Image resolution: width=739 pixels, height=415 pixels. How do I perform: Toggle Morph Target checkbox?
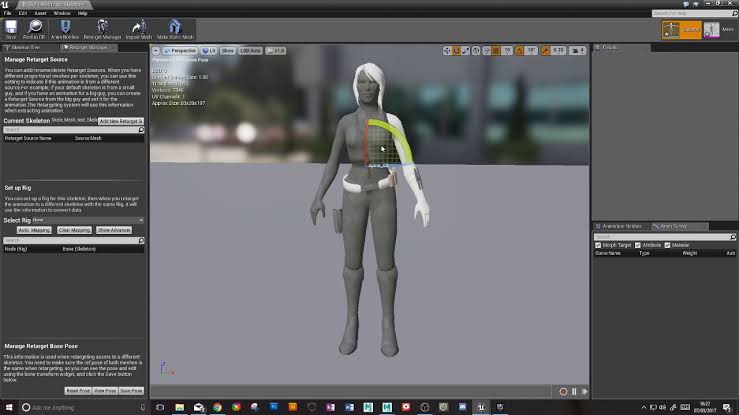(x=598, y=245)
